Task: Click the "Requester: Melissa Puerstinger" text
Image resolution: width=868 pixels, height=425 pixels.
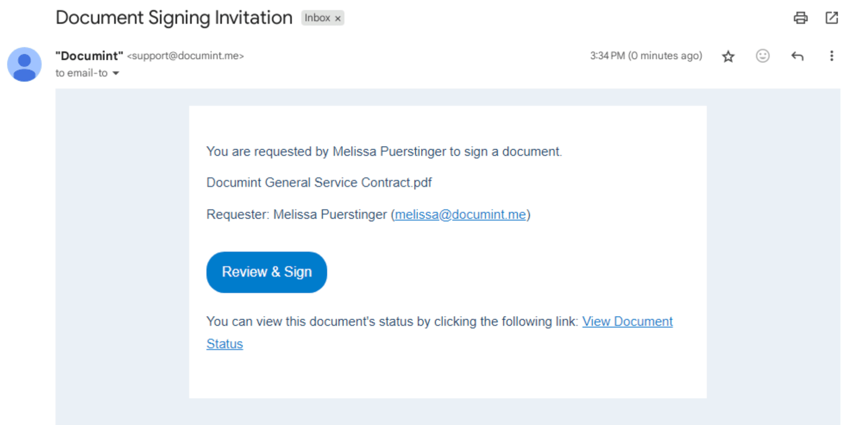Action: tap(296, 214)
